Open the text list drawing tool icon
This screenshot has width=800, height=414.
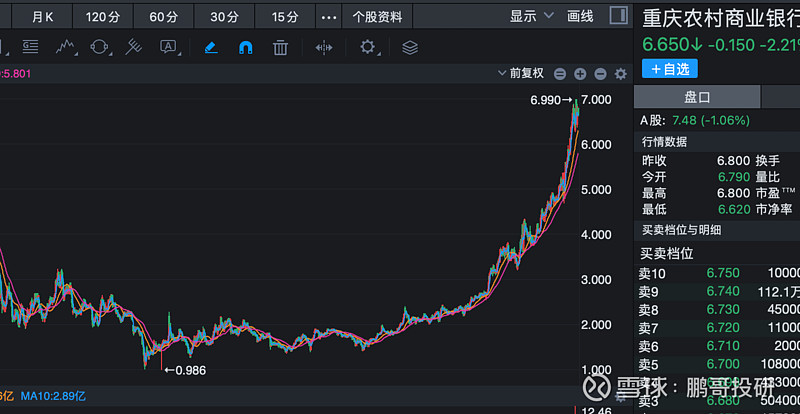30,47
